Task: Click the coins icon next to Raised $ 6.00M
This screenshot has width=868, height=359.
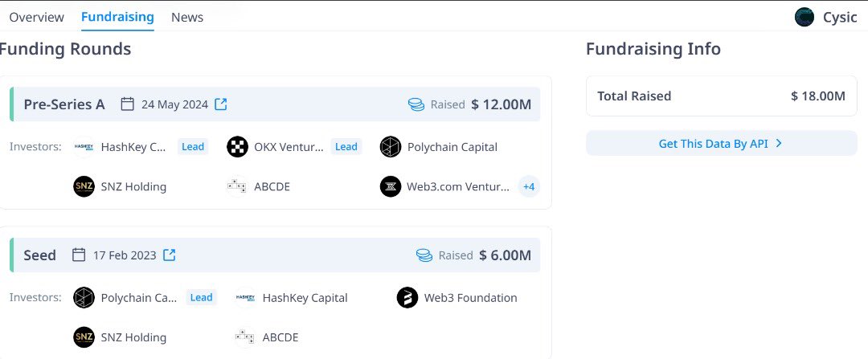Action: click(x=424, y=255)
